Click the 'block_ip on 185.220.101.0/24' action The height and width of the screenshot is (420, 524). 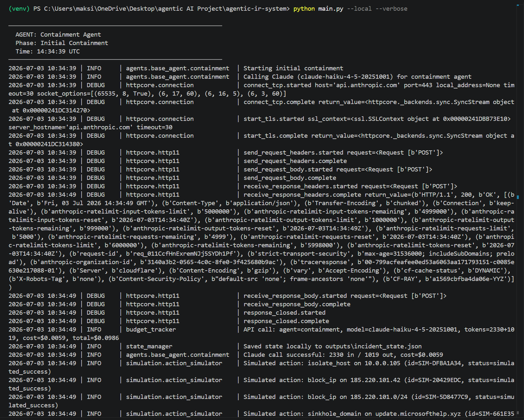(x=358, y=397)
